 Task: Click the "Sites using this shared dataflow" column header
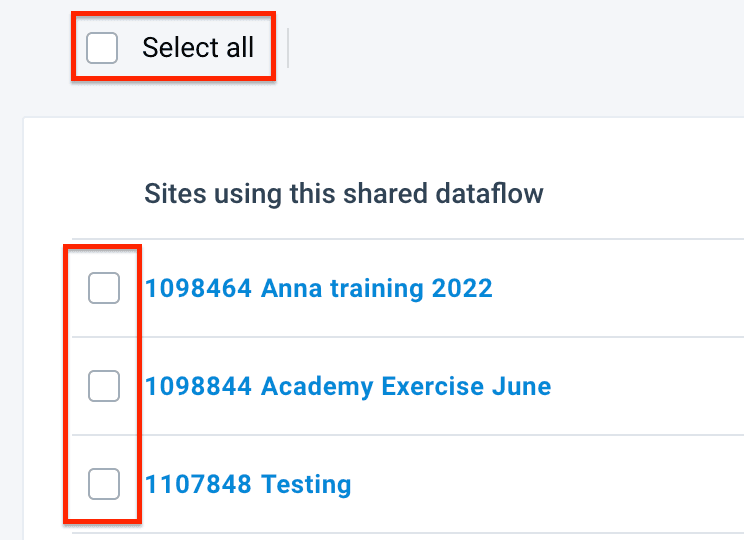[x=343, y=193]
